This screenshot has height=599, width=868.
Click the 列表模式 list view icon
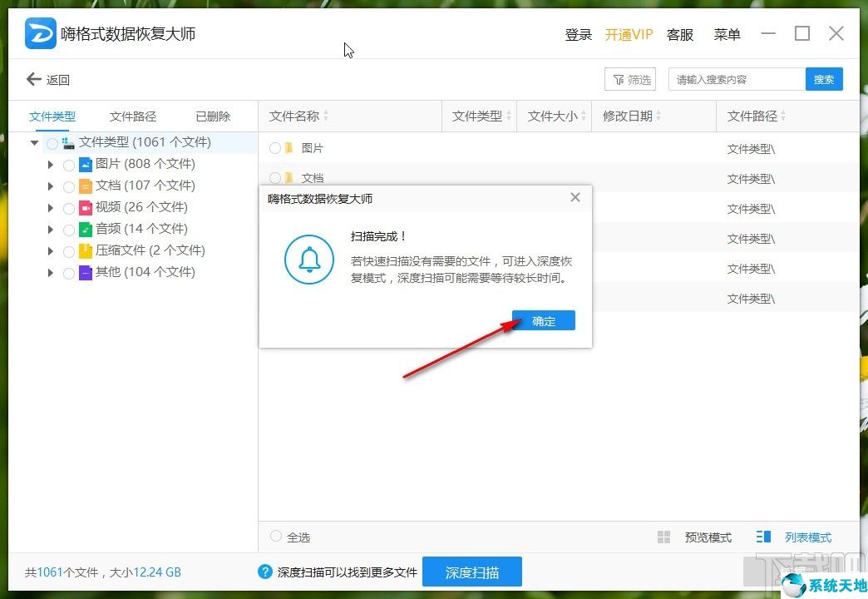click(x=762, y=537)
